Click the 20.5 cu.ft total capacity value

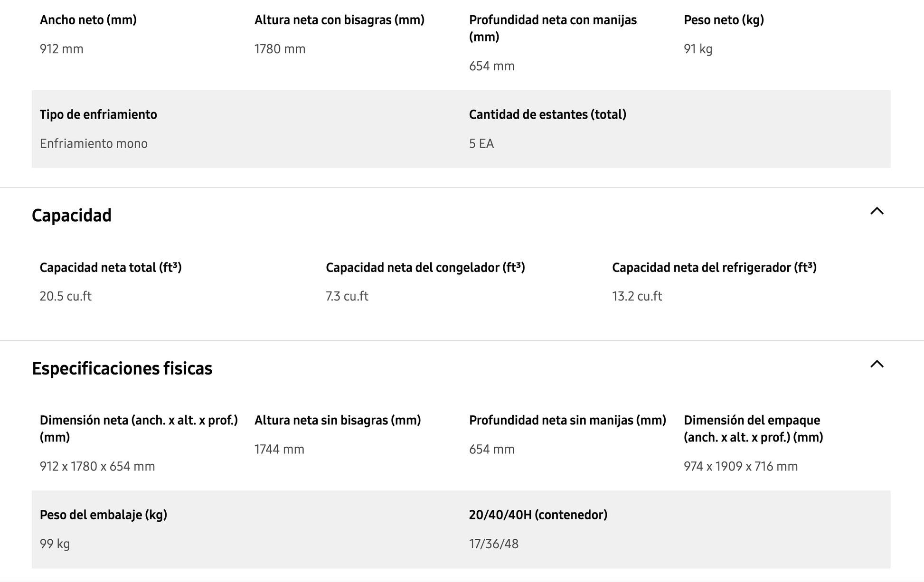[x=66, y=296]
